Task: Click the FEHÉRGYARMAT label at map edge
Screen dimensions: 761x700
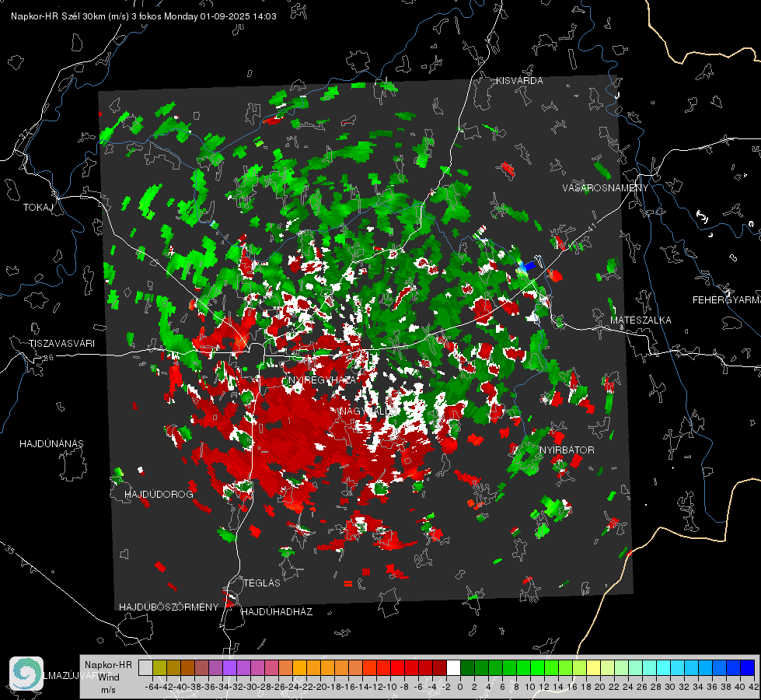Action: click(x=727, y=300)
